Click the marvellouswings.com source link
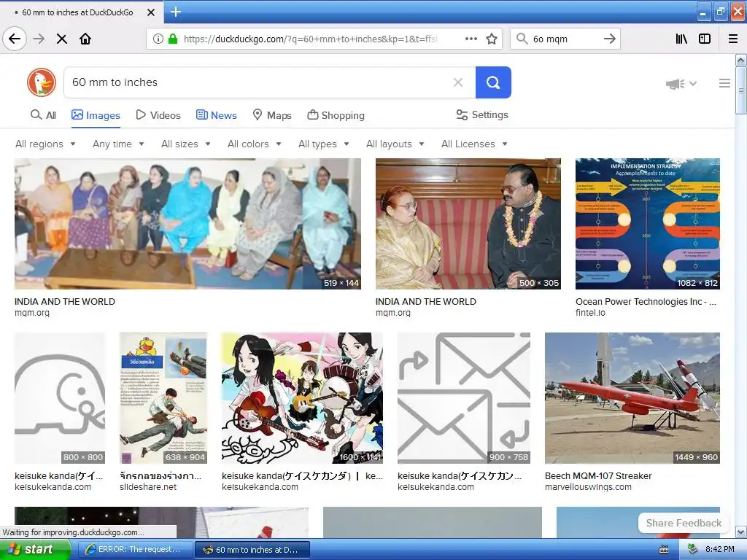Viewport: 747px width, 560px height. click(x=588, y=487)
